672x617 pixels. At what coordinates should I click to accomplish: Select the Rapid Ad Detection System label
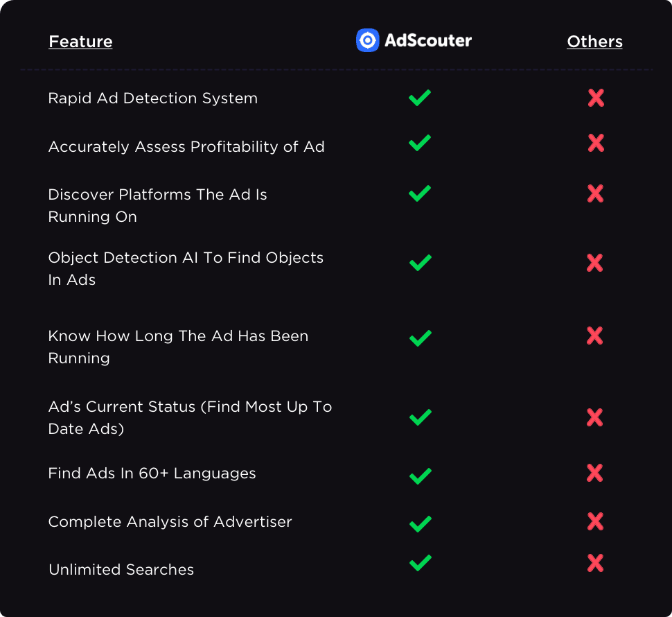tap(153, 98)
